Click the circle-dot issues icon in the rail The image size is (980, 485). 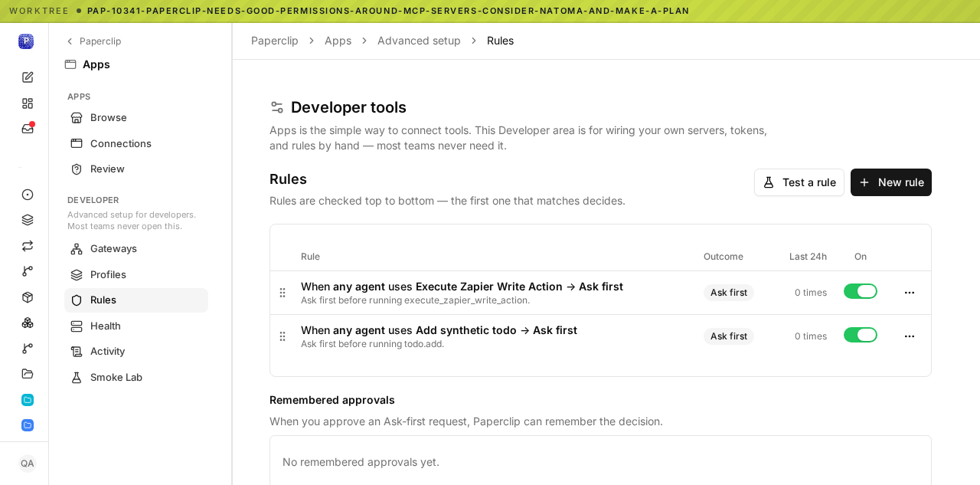click(28, 195)
